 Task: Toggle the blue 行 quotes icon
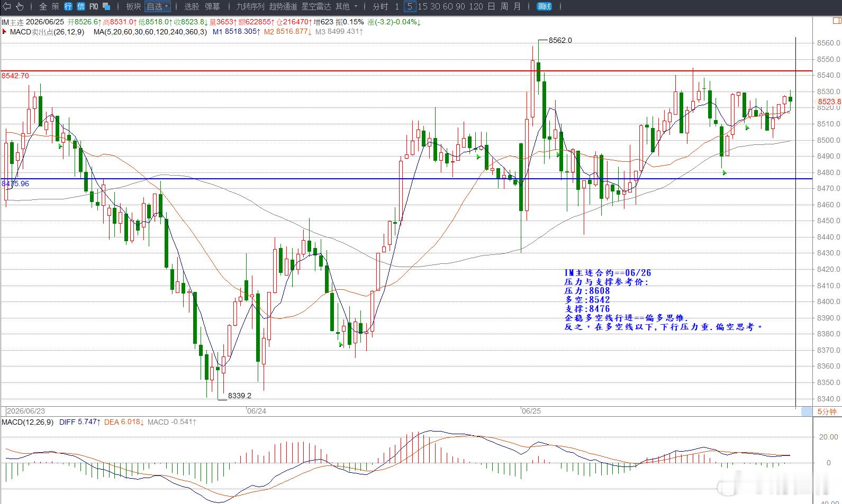click(68, 6)
